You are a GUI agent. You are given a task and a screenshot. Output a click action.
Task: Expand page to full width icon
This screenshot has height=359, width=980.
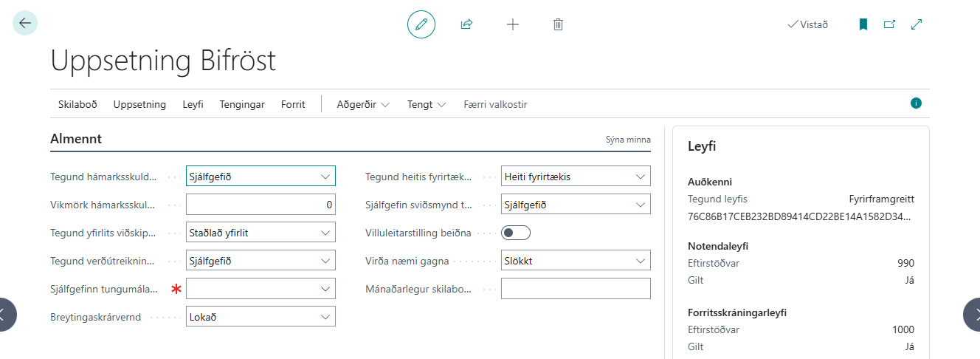pyautogui.click(x=917, y=24)
